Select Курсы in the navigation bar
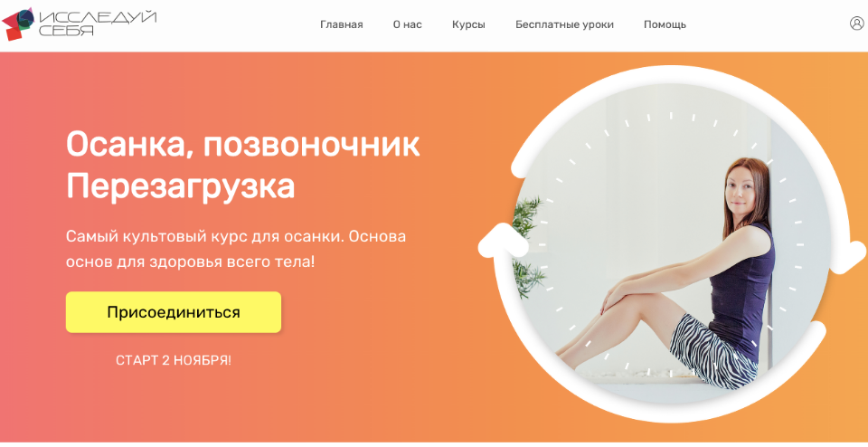This screenshot has height=447, width=868. 468,24
